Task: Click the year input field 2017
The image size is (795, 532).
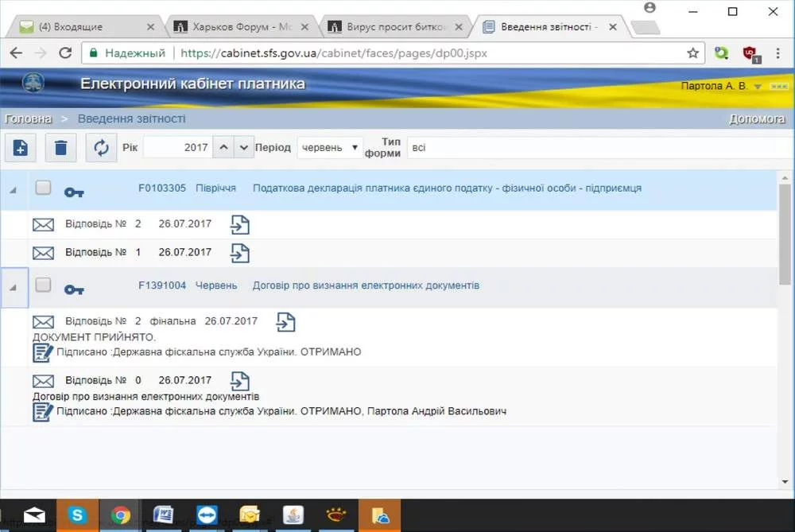Action: [x=178, y=148]
